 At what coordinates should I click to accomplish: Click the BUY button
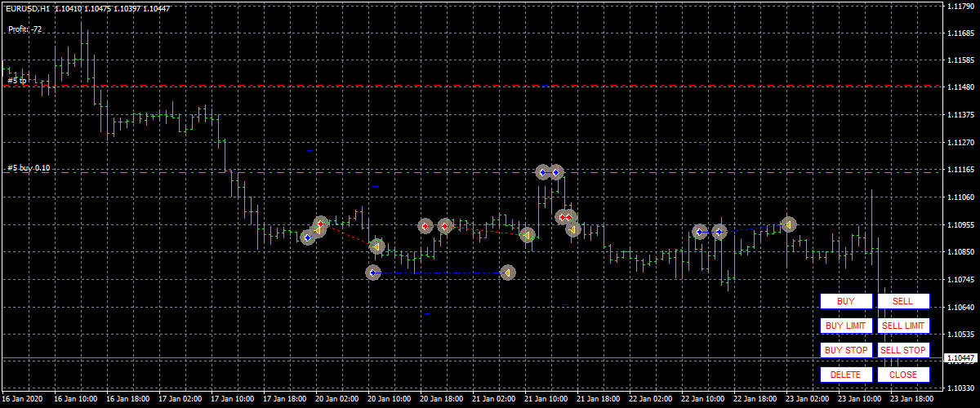(x=846, y=301)
